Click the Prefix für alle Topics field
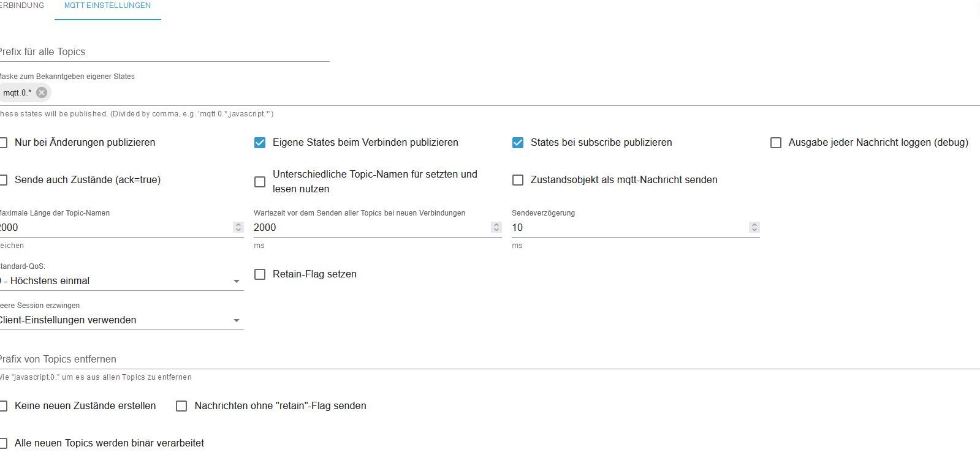Viewport: 980px width, 474px height. click(164, 52)
